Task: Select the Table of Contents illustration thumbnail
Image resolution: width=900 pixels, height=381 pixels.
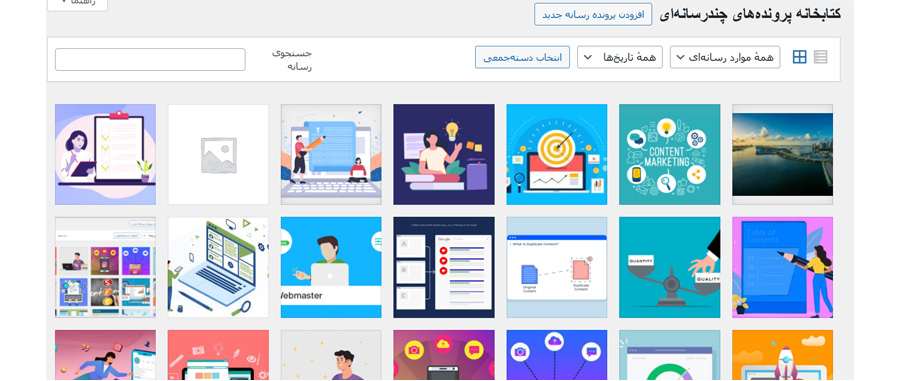Action: 782,267
